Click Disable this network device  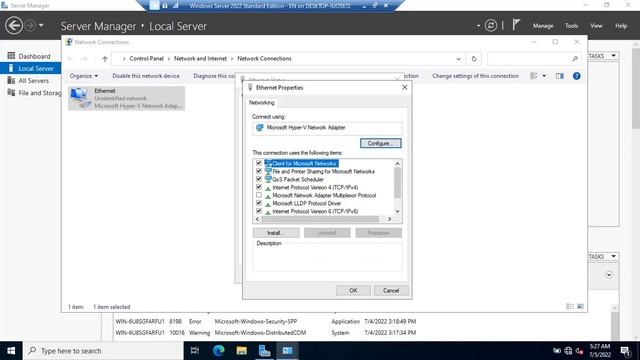point(146,76)
